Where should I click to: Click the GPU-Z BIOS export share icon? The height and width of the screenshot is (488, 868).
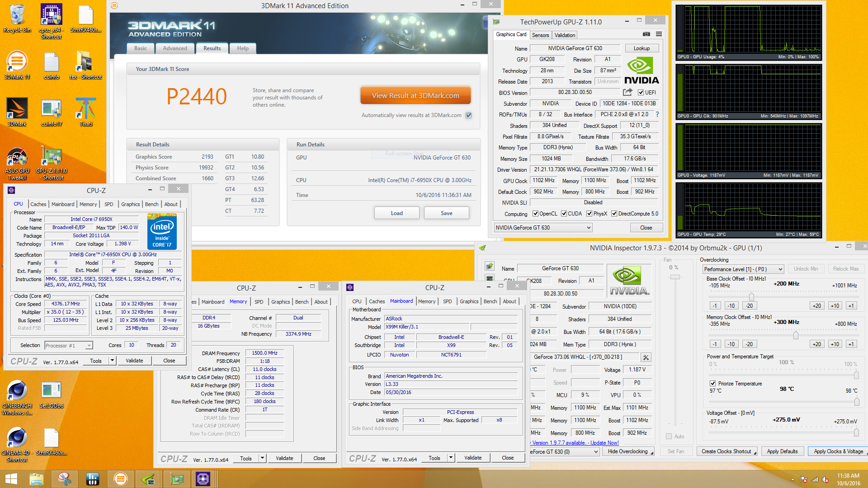click(627, 92)
